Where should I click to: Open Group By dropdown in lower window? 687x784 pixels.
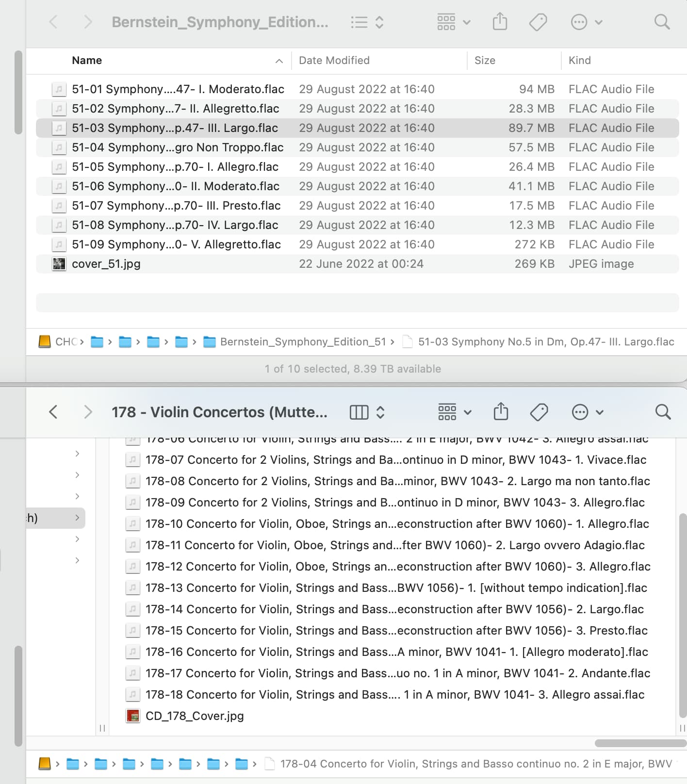[x=455, y=412]
